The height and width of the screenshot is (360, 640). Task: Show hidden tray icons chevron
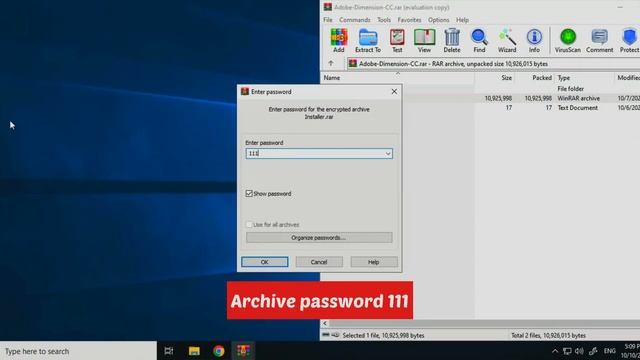(x=555, y=351)
